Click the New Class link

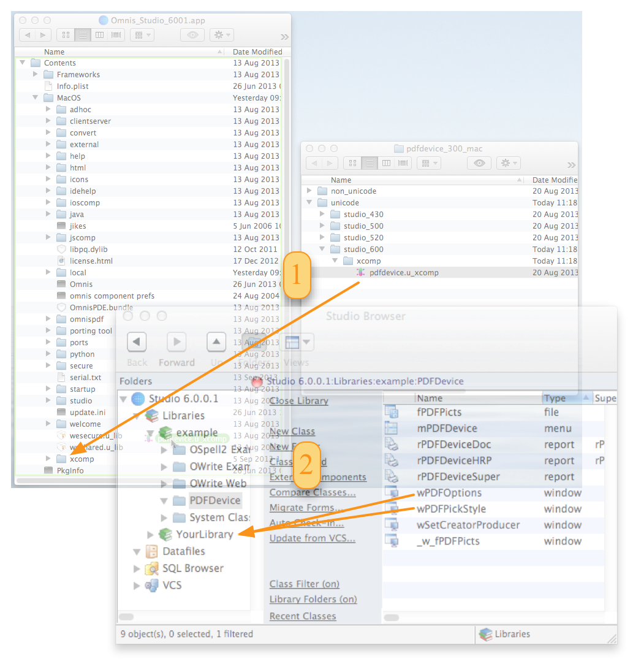292,431
